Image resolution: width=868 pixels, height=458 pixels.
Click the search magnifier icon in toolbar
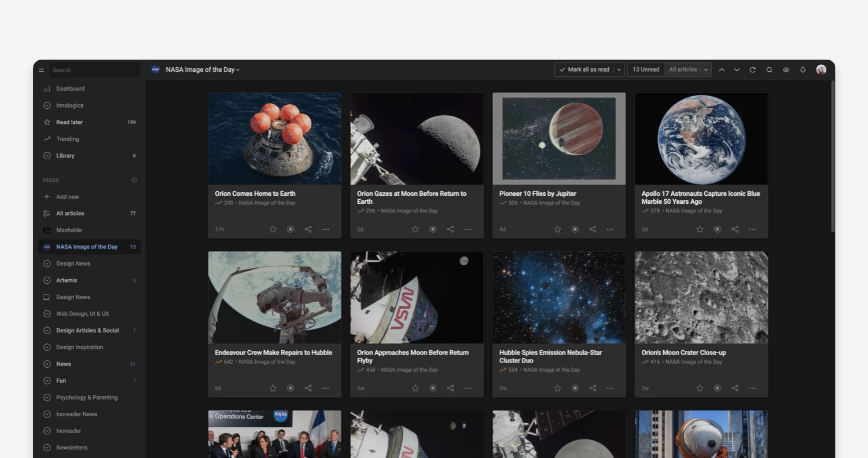(x=769, y=70)
